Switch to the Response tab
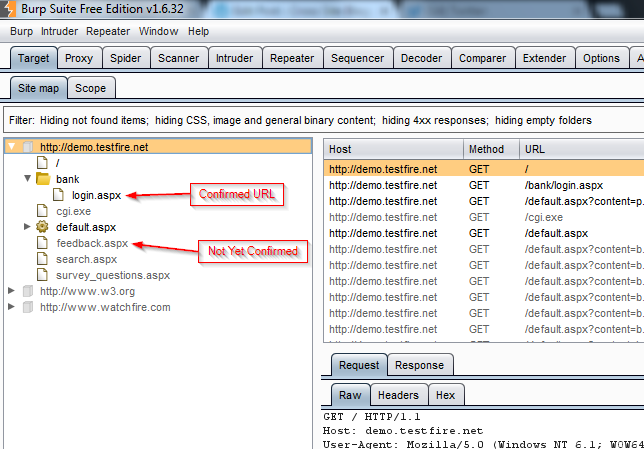The height and width of the screenshot is (449, 644). (x=418, y=365)
